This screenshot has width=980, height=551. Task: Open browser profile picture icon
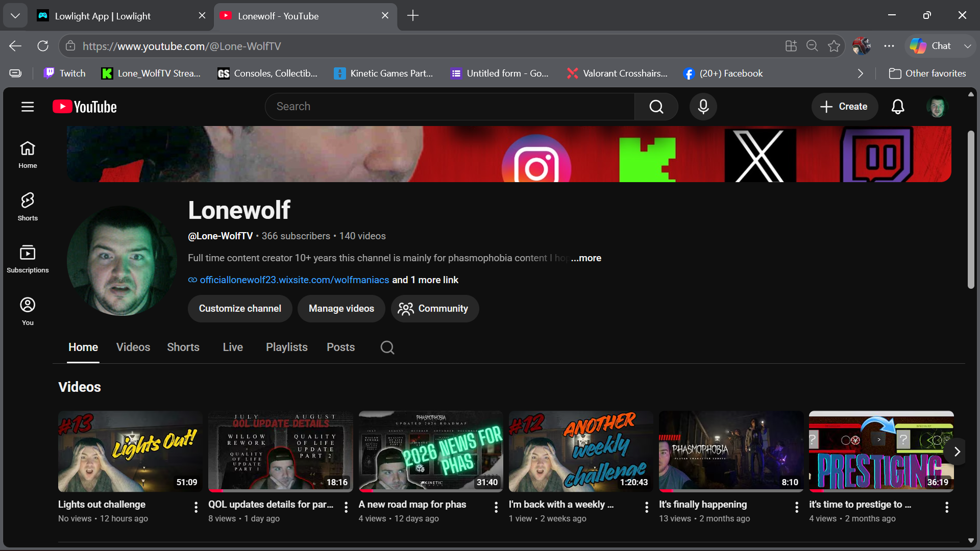862,46
